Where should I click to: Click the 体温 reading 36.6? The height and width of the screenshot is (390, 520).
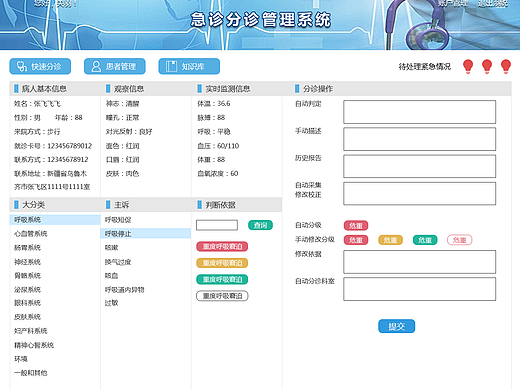[x=224, y=104]
